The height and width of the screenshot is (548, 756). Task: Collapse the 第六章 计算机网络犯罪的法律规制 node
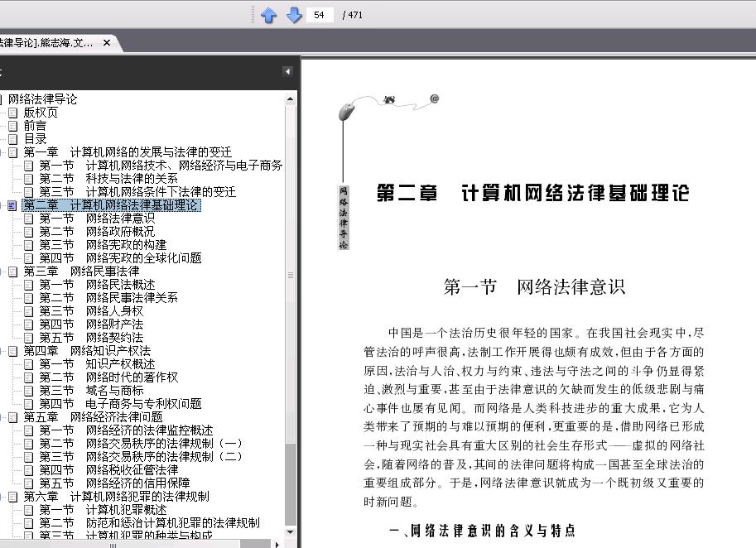tap(2, 497)
